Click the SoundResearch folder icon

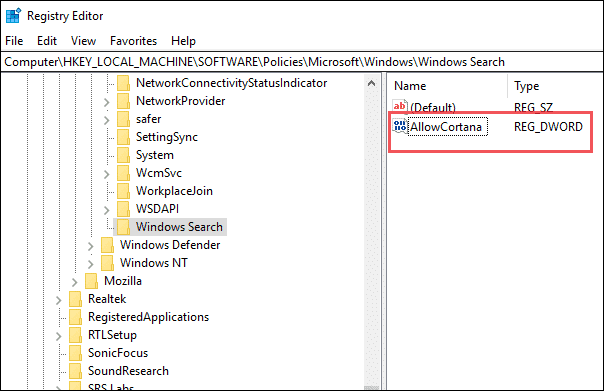[x=75, y=371]
